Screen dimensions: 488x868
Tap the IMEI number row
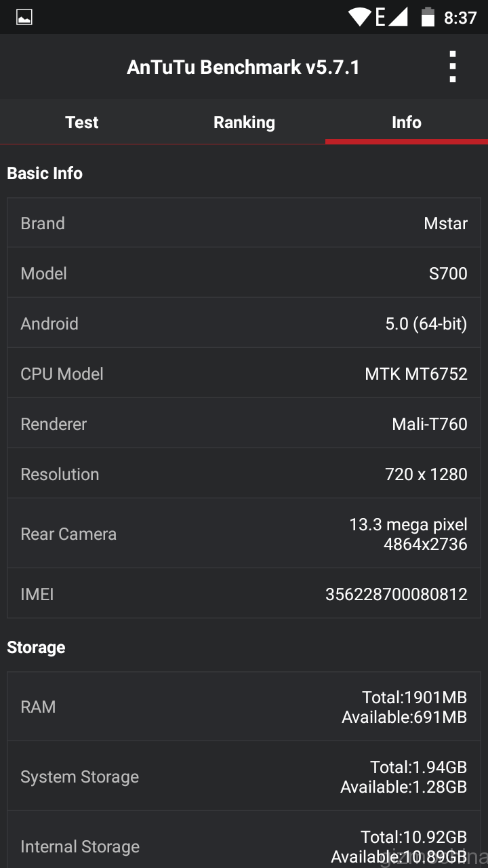point(244,594)
